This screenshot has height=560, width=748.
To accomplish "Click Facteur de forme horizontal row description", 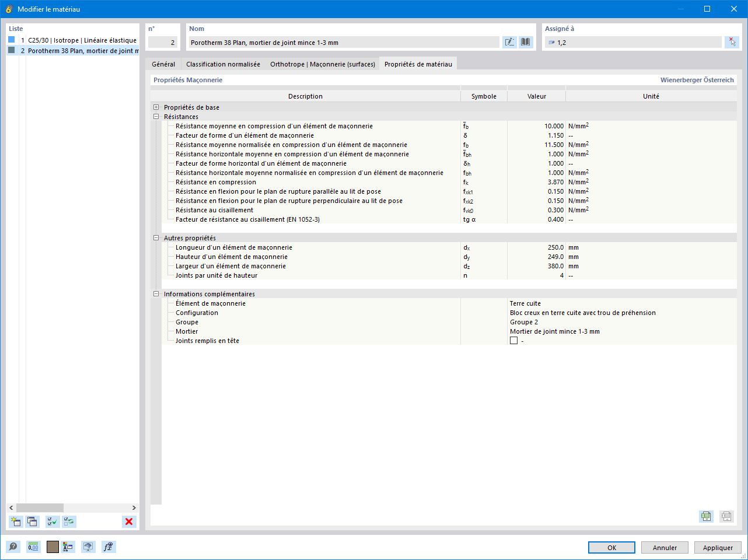I will click(261, 163).
